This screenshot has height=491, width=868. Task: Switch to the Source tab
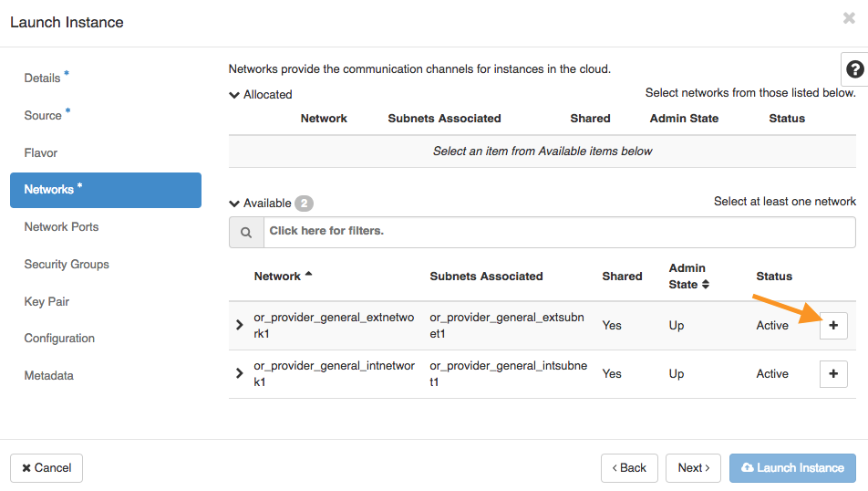43,116
